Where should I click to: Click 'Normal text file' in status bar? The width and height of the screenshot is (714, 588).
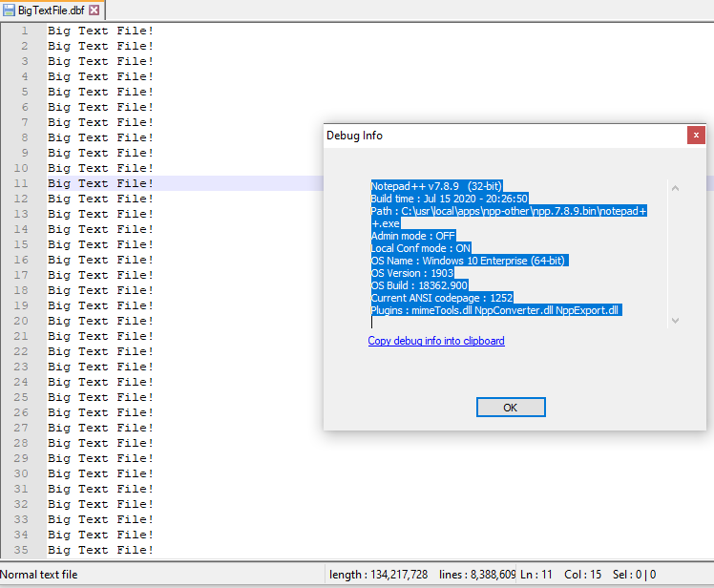(x=39, y=575)
